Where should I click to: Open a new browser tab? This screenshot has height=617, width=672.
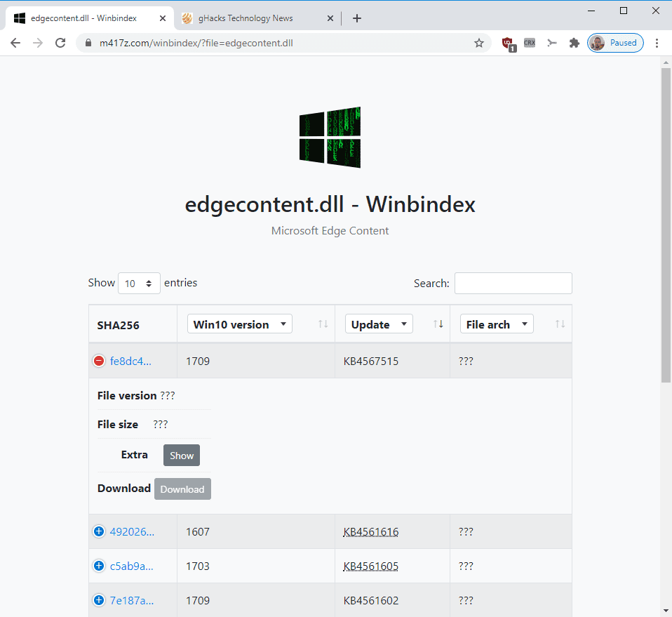(x=356, y=18)
